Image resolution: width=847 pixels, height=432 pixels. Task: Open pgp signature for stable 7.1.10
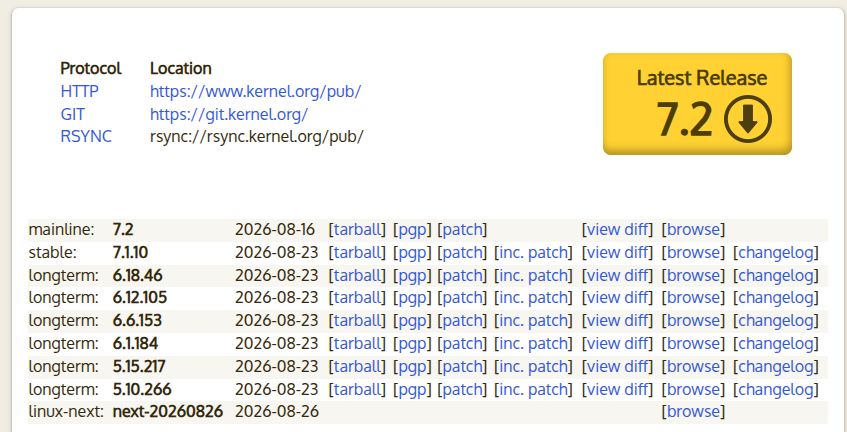tap(412, 252)
